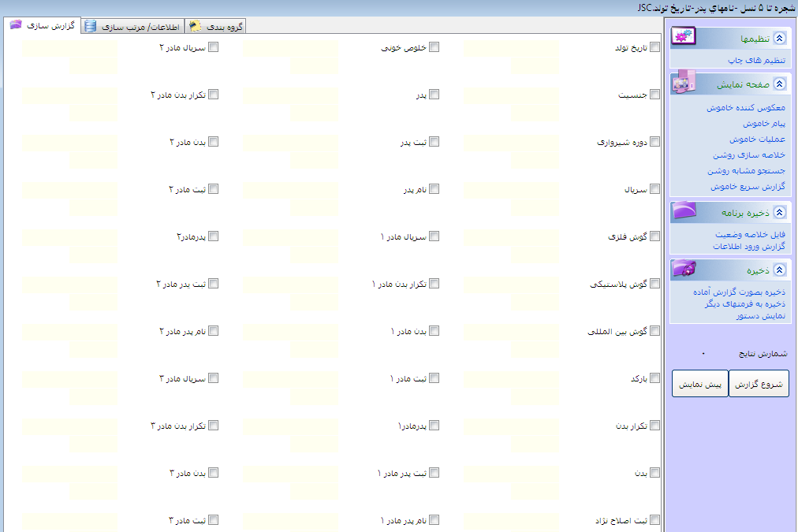Check the گوش بین المللی checkbox
Viewport: 798px width, 532px height.
[655, 330]
